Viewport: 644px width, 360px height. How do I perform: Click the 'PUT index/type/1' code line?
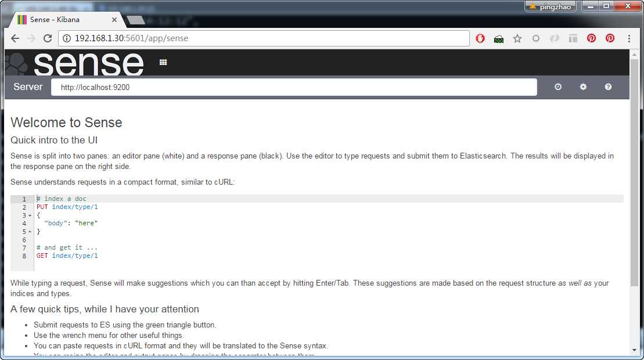pos(67,207)
